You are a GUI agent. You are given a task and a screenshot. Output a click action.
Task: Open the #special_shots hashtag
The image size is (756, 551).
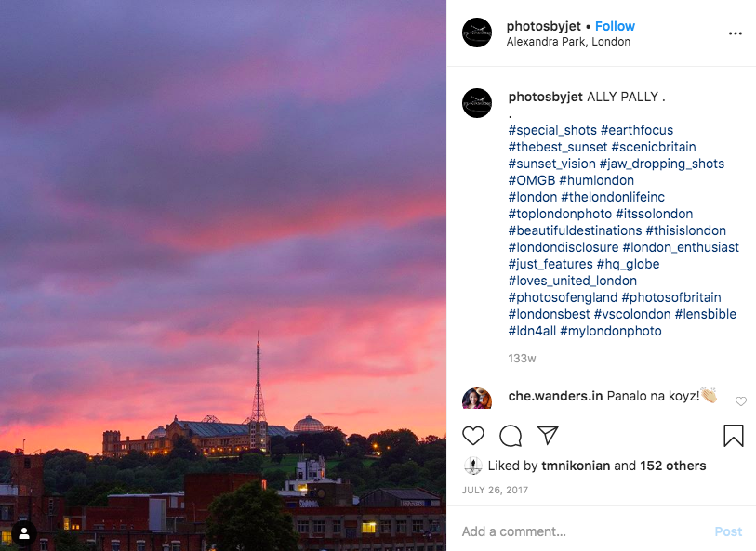[552, 130]
